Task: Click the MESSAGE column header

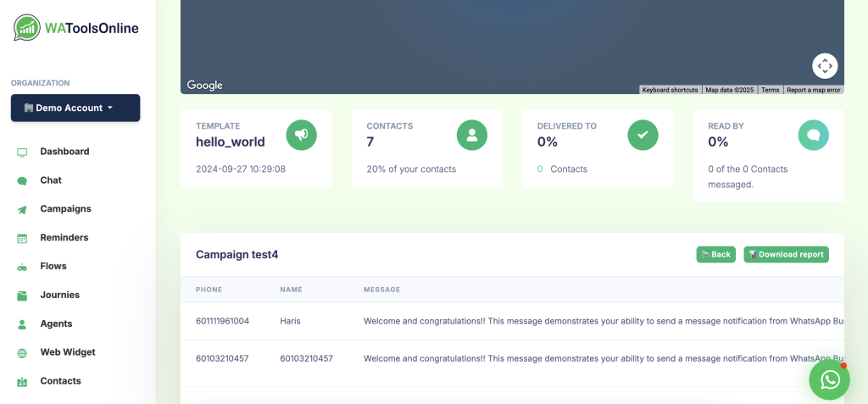Action: point(382,290)
